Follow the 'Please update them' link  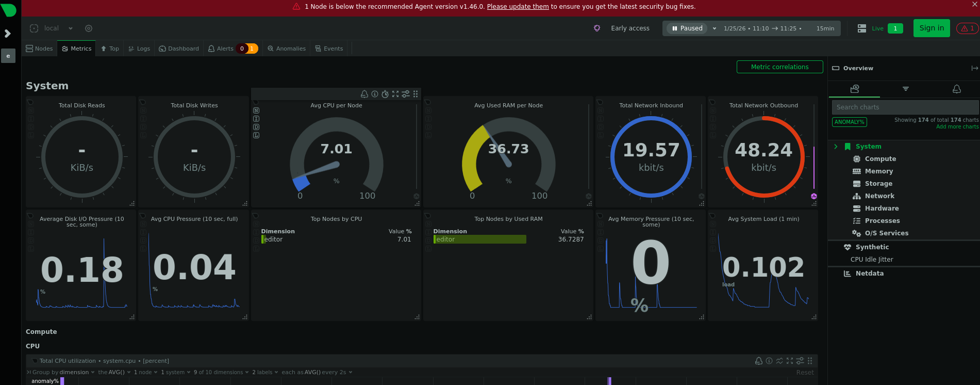(518, 7)
